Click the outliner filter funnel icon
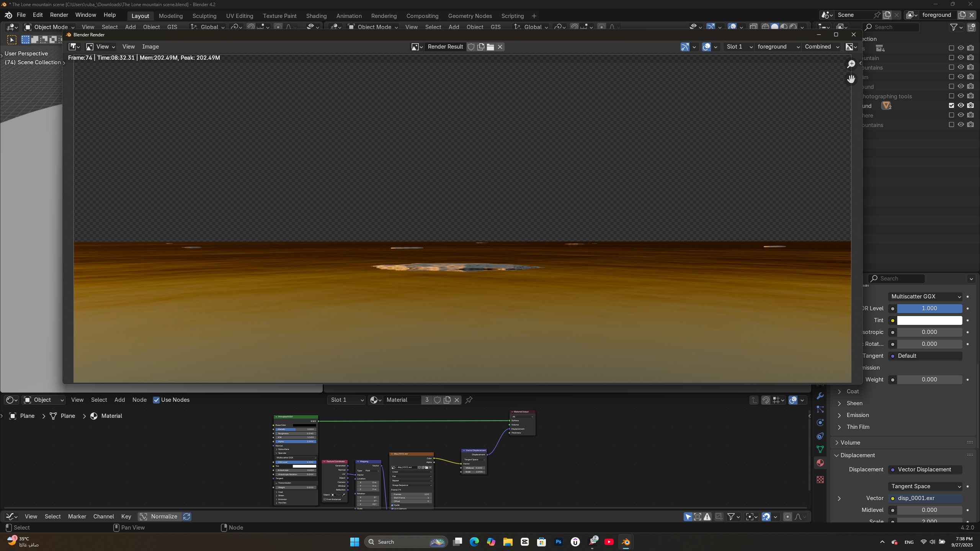This screenshot has width=980, height=551. 954,27
